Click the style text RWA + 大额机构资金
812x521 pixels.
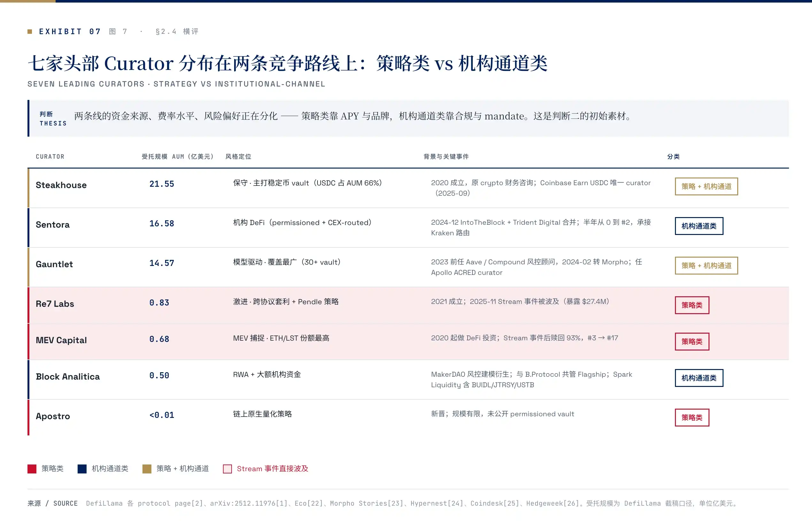267,374
